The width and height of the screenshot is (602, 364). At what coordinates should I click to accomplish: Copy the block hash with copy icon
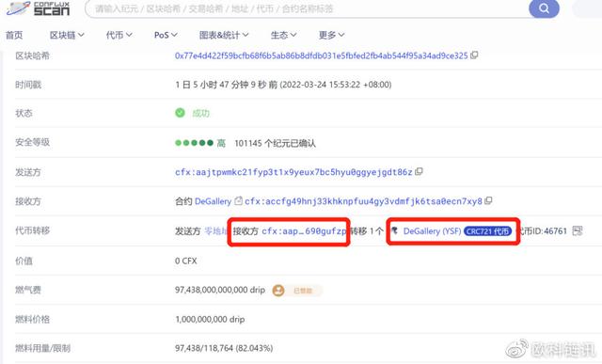coord(474,55)
